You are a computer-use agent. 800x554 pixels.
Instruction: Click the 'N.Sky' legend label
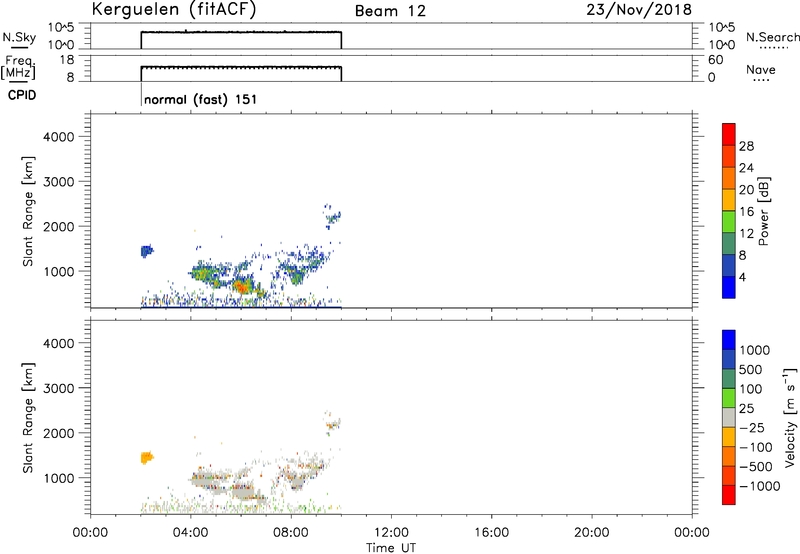point(19,37)
